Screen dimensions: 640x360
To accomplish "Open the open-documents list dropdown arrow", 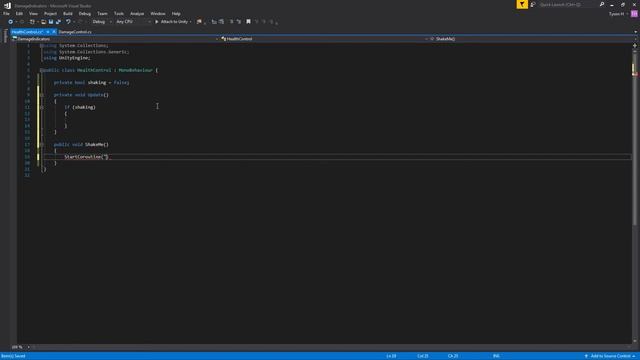I will coord(635,32).
